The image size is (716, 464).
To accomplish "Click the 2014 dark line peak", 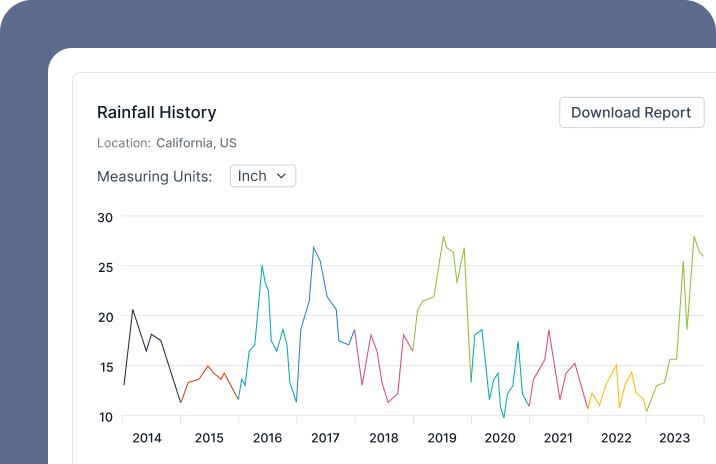I will point(133,310).
